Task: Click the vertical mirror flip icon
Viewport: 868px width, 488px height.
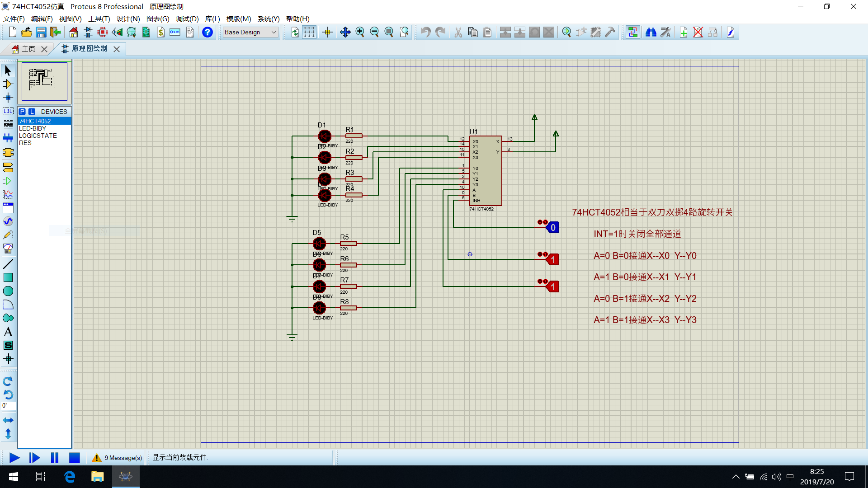Action: click(8, 434)
